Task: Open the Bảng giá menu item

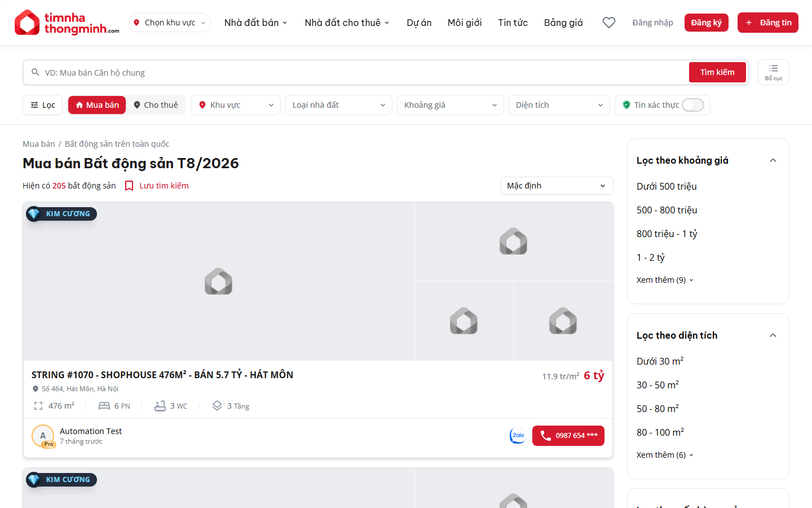Action: point(563,23)
